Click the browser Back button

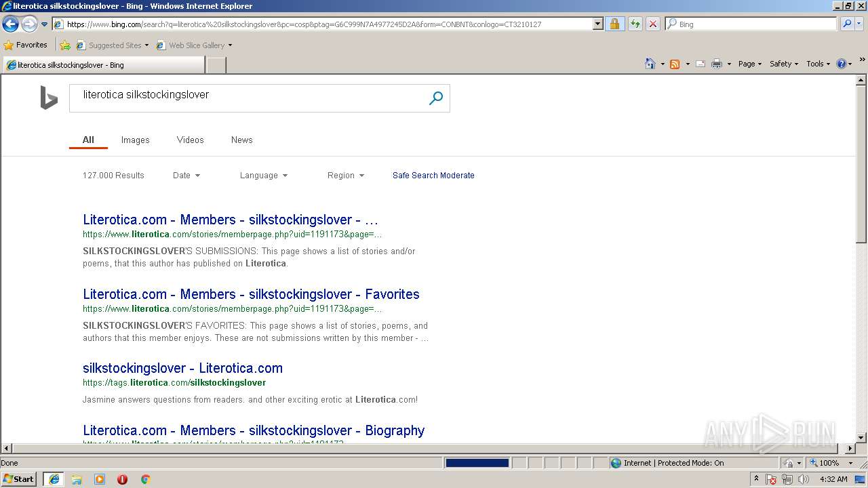click(10, 24)
